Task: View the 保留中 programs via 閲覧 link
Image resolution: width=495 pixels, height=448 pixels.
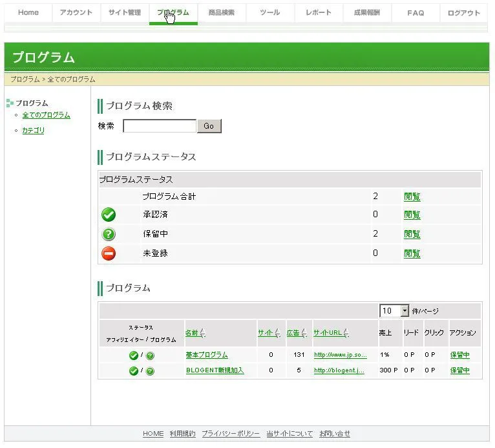Action: point(412,234)
